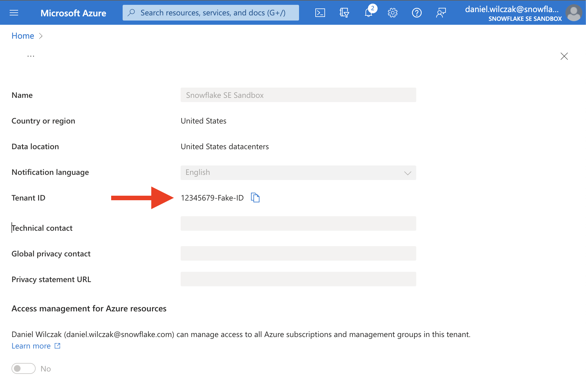
Task: Click the user avatar picture
Action: pos(573,13)
